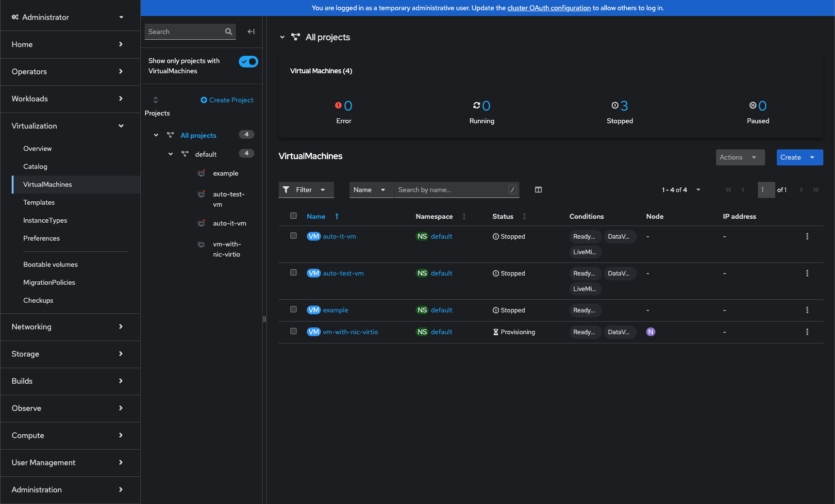This screenshot has width=835, height=504.
Task: Click the vm icon beside auto-it-vm in tree
Action: coord(201,223)
